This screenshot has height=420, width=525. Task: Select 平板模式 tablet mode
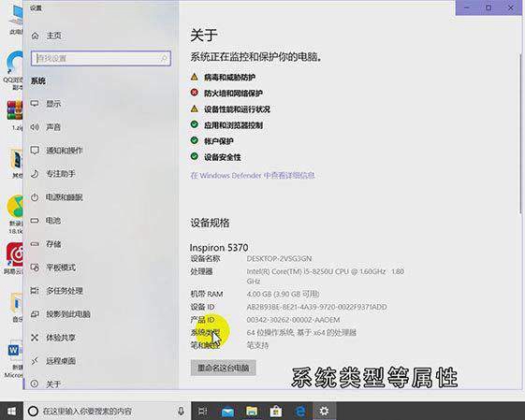(x=53, y=268)
